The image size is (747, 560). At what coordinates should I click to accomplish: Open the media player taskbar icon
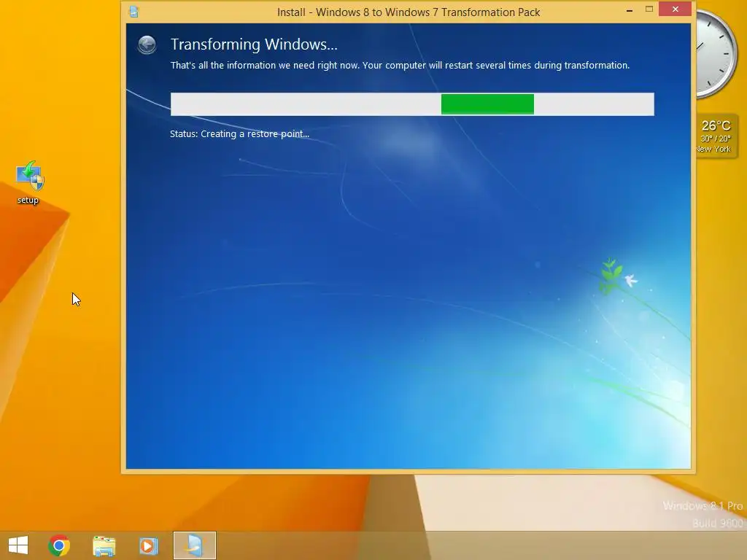pos(148,545)
